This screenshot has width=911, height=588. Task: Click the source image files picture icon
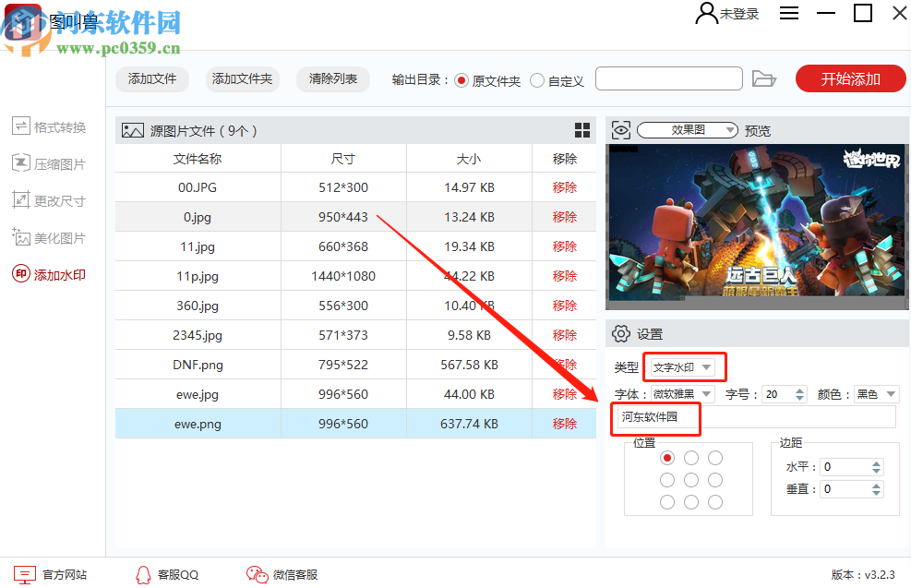tap(133, 130)
